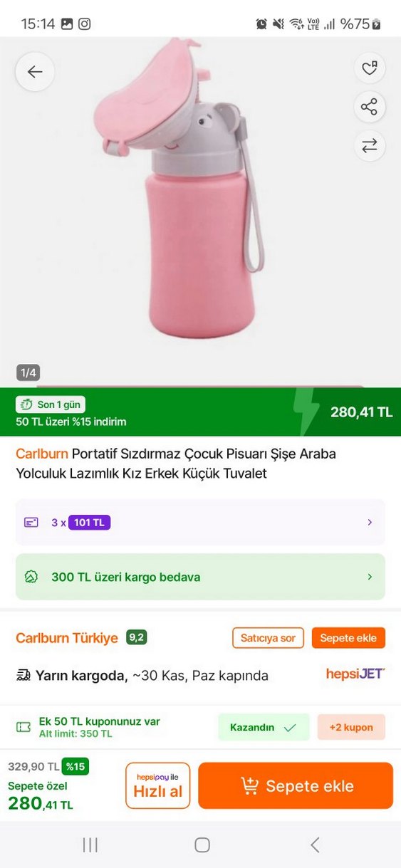The width and height of the screenshot is (401, 868).
Task: Toggle the Kazandın coupon checkmark
Action: 289,728
